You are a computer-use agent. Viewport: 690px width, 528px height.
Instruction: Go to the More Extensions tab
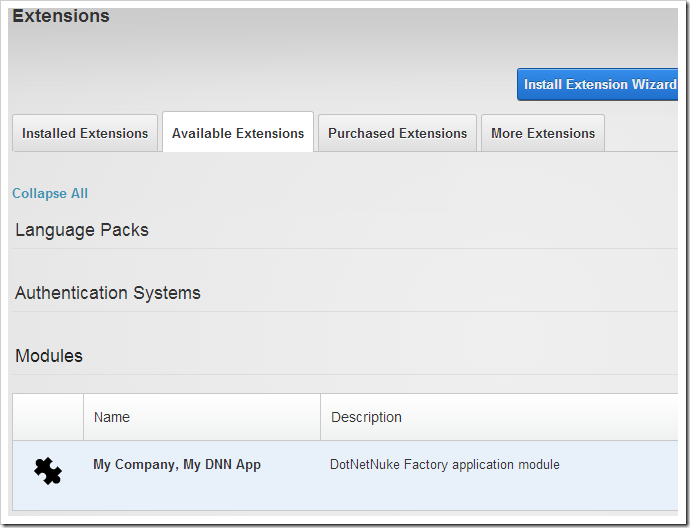point(543,133)
